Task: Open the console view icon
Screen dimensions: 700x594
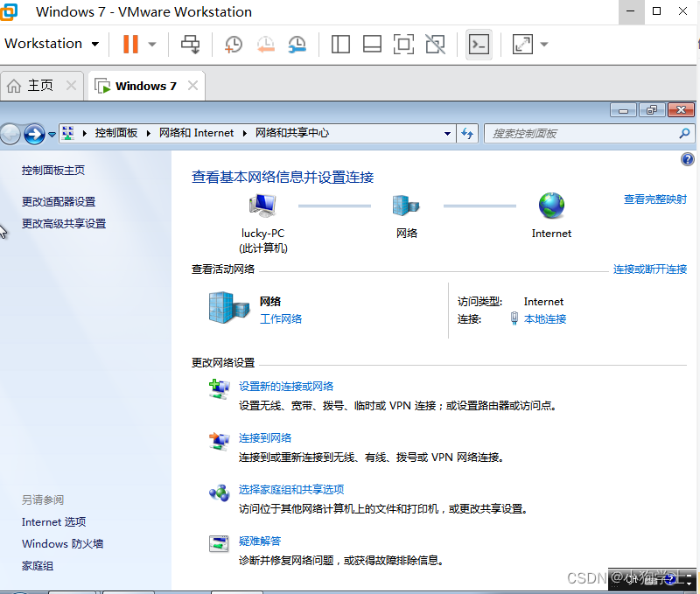Action: pos(479,45)
